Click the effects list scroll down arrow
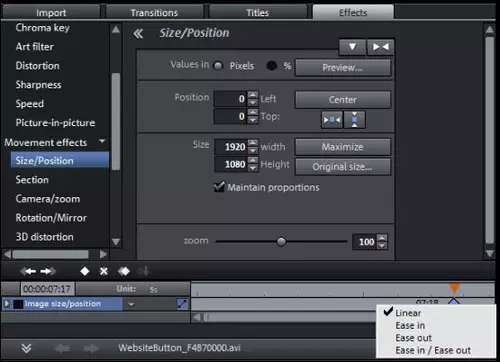 tap(116, 242)
